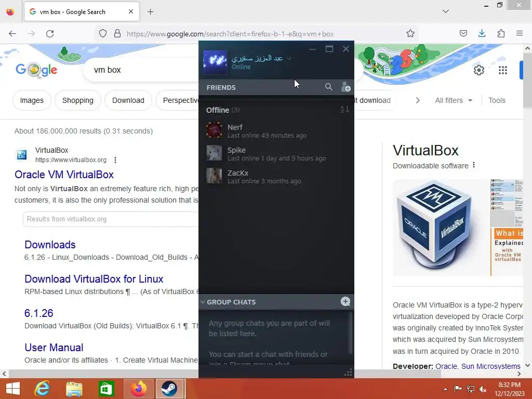Screen dimensions: 532x399
Task: Open a new Firefox tab
Action: click(x=150, y=12)
